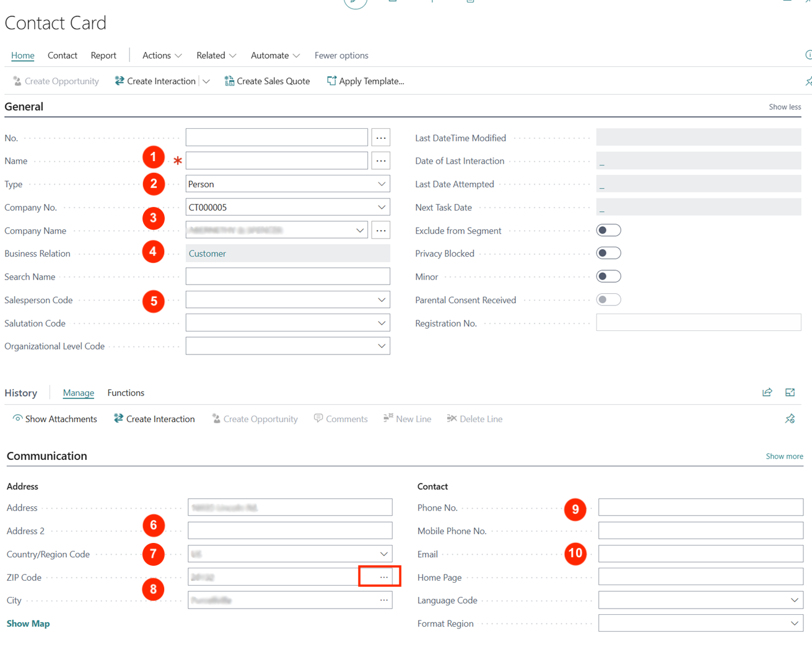Open the Actions menu
Image resolution: width=812 pixels, height=657 pixels.
pyautogui.click(x=162, y=55)
